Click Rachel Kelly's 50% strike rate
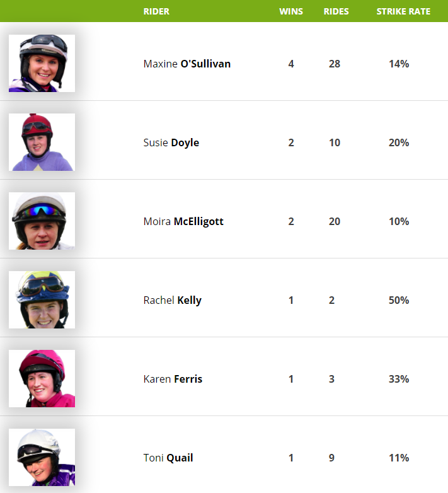Image resolution: width=448 pixels, height=493 pixels. pos(399,300)
